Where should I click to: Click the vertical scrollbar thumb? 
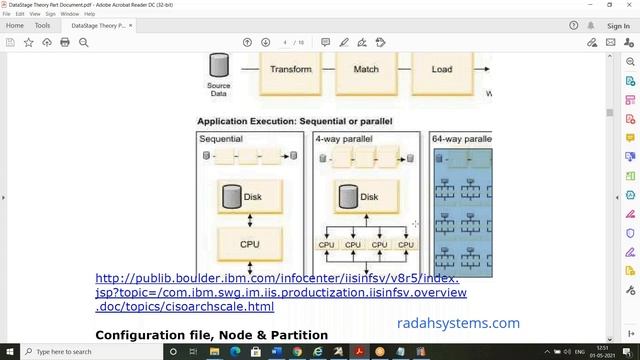(x=610, y=112)
